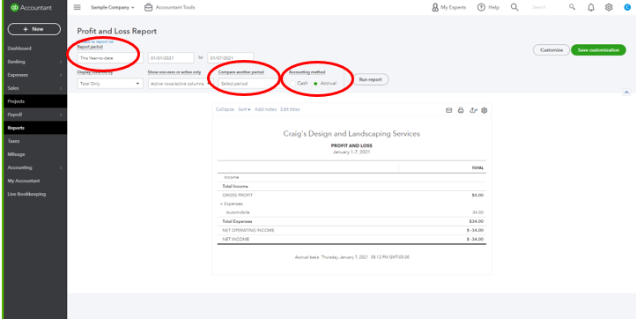The height and width of the screenshot is (319, 644).
Task: Click the large magnifier search icon
Action: tap(514, 7)
